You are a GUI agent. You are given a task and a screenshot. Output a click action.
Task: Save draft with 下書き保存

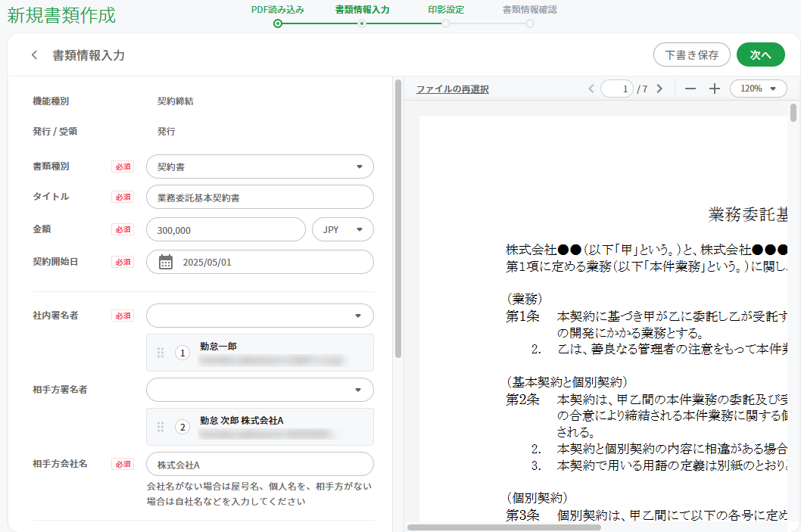(692, 54)
